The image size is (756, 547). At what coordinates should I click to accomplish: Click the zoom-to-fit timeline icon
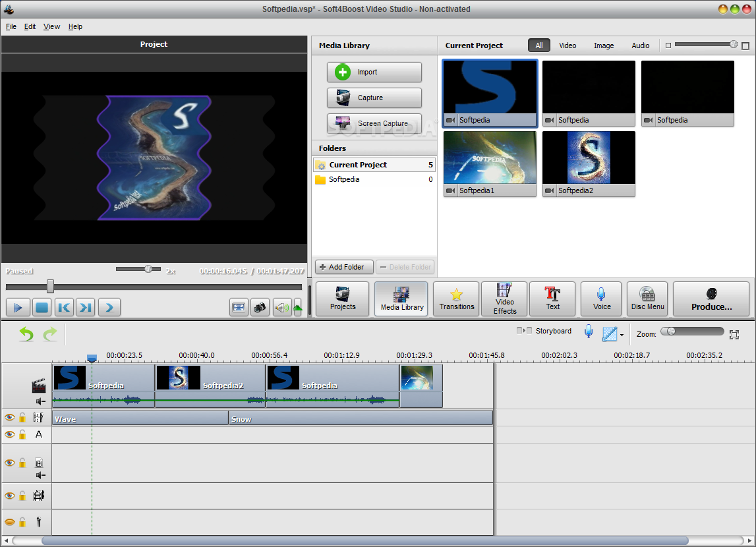point(734,335)
